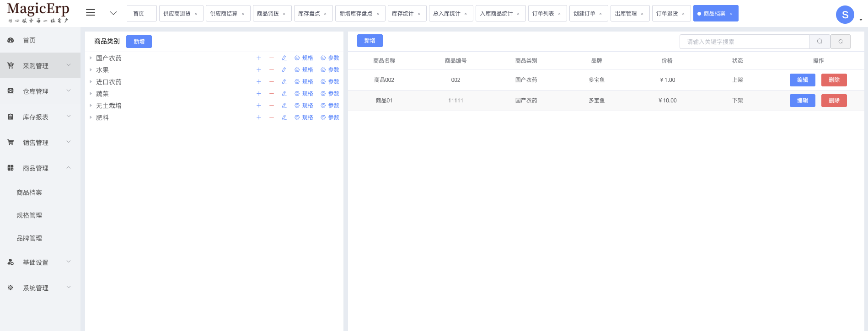Close the 订单退货 tab

click(683, 14)
